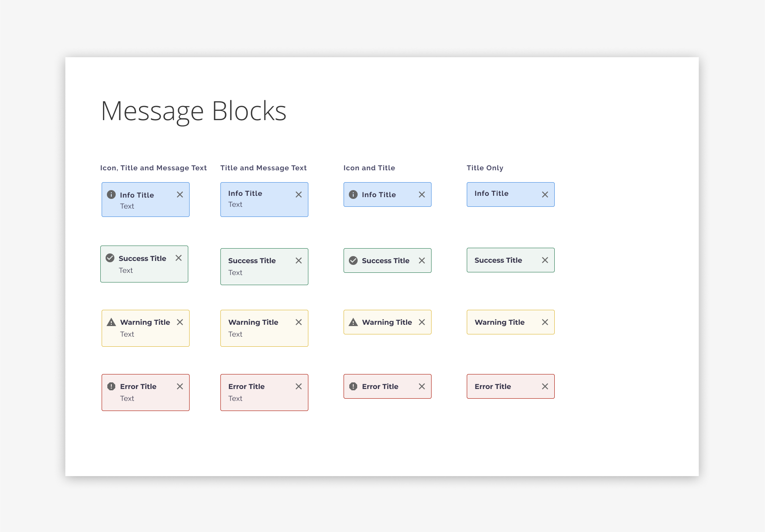Image resolution: width=765 pixels, height=532 pixels.
Task: Dismiss the Title Only Warning message block
Action: (545, 322)
